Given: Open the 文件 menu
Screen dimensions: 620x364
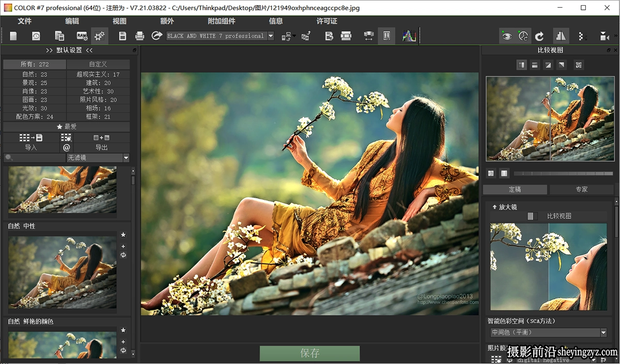Looking at the screenshot, I should [x=24, y=21].
